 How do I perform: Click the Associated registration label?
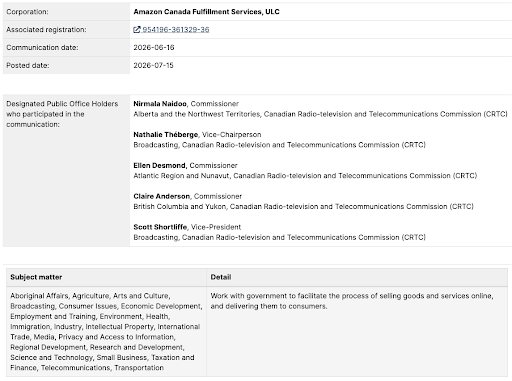click(46, 30)
